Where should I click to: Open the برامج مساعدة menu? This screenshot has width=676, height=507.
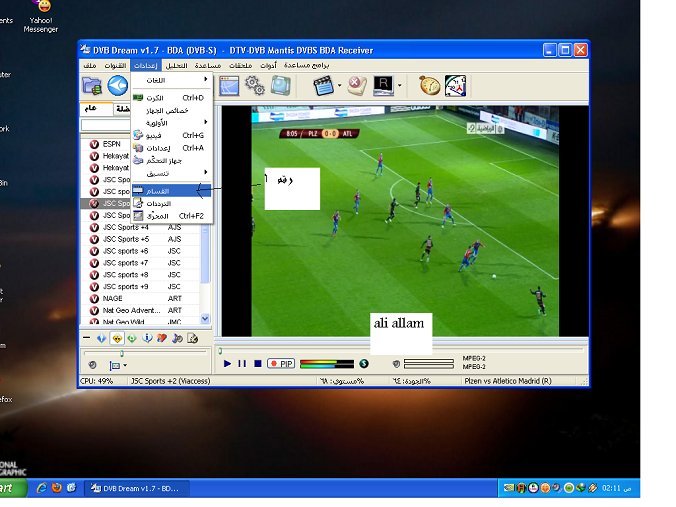click(306, 65)
